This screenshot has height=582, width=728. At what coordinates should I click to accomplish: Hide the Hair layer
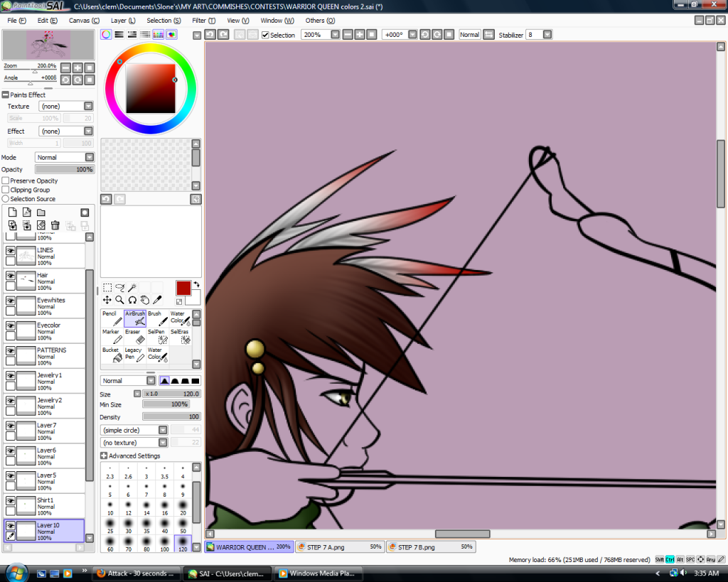click(x=10, y=275)
